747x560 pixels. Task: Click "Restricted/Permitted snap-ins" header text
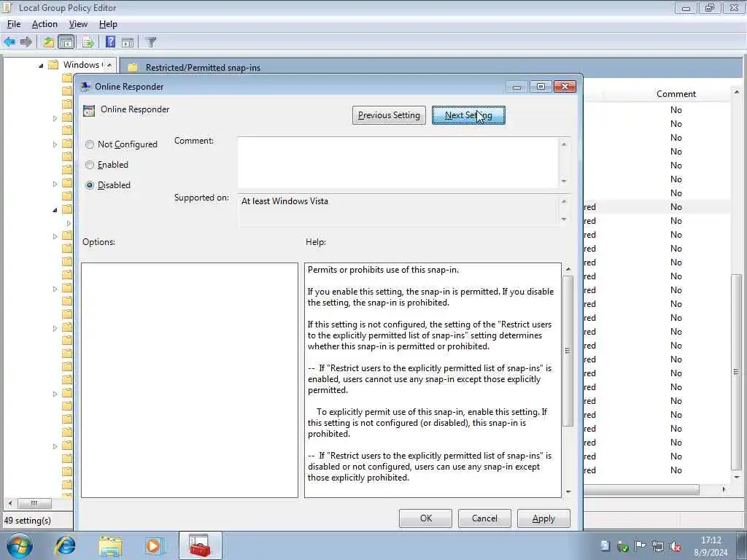pos(203,68)
